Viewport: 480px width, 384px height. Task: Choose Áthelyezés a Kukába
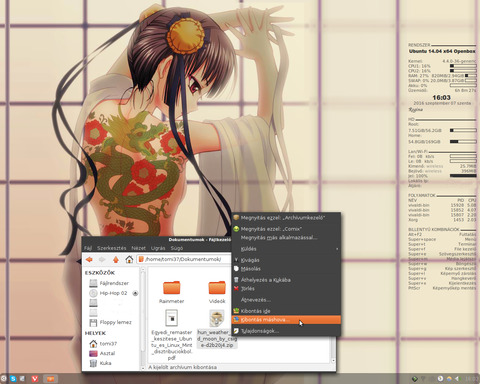pyautogui.click(x=286, y=280)
